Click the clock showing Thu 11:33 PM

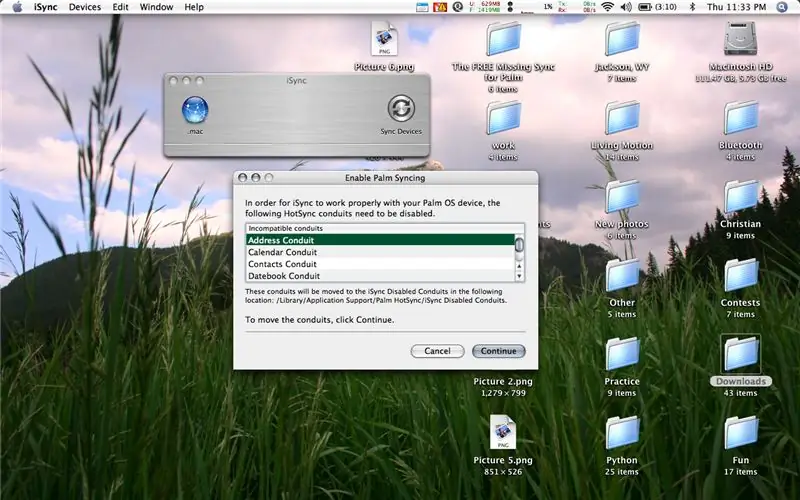pos(736,7)
